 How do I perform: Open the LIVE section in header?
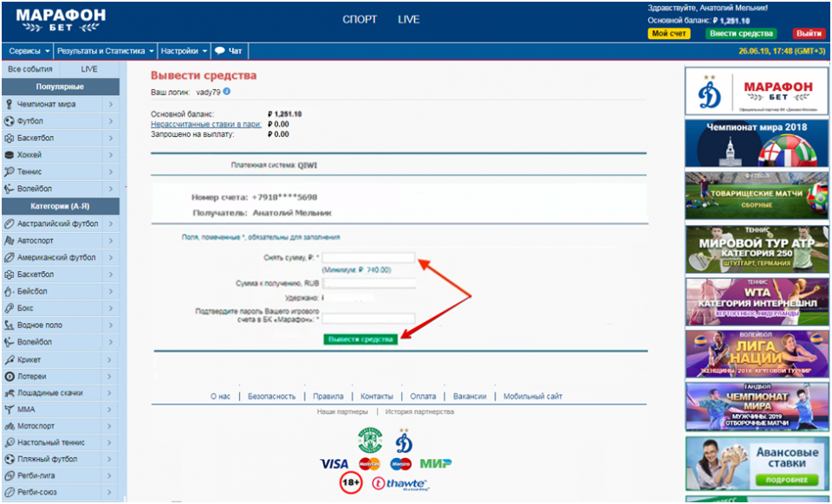[x=408, y=20]
